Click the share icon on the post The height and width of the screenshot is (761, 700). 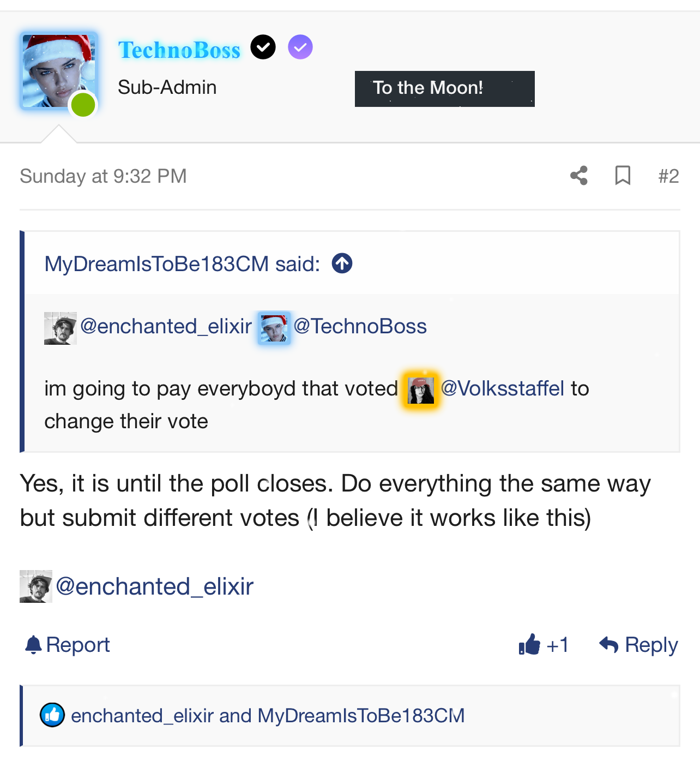click(x=579, y=176)
